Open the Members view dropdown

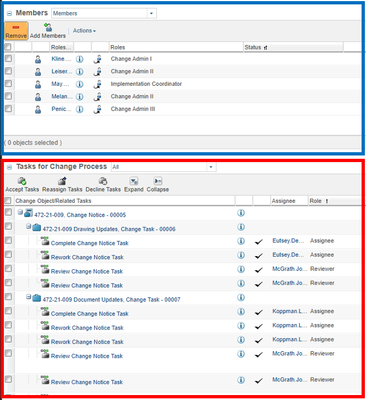pyautogui.click(x=151, y=13)
